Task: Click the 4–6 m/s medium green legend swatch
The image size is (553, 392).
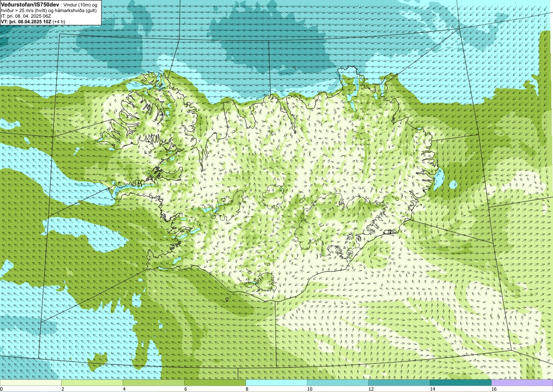Action: click(x=154, y=383)
